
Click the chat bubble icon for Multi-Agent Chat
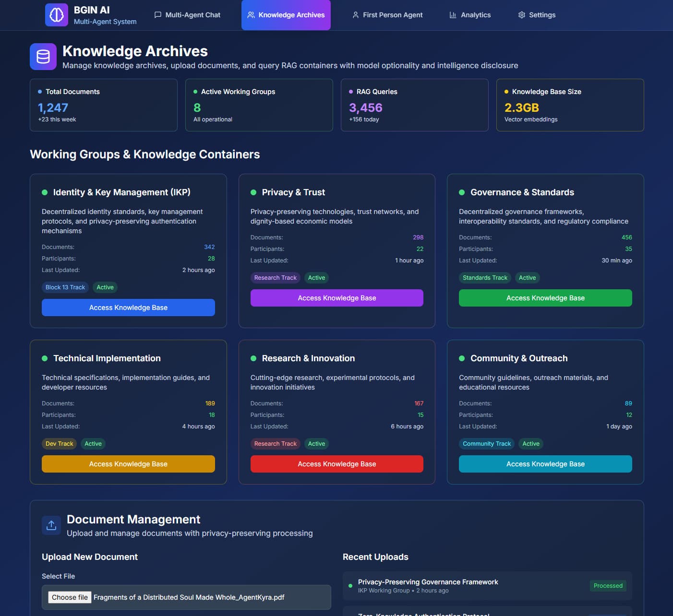157,15
